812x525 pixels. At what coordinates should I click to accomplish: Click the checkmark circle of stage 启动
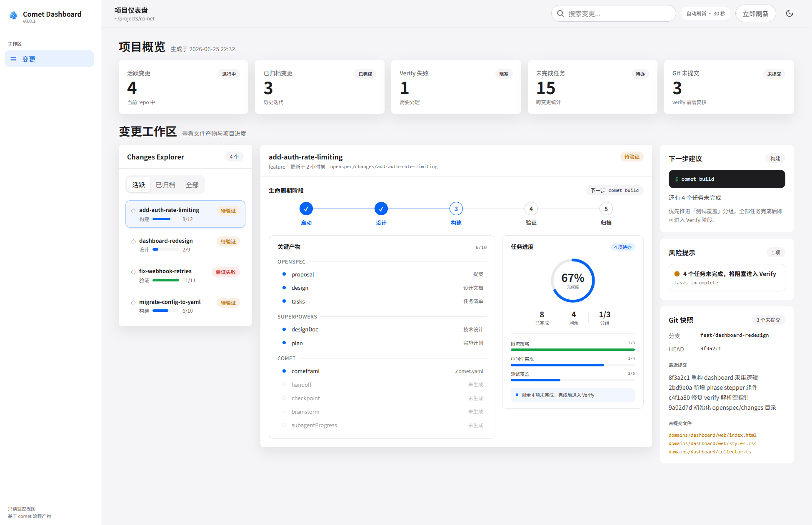[306, 209]
